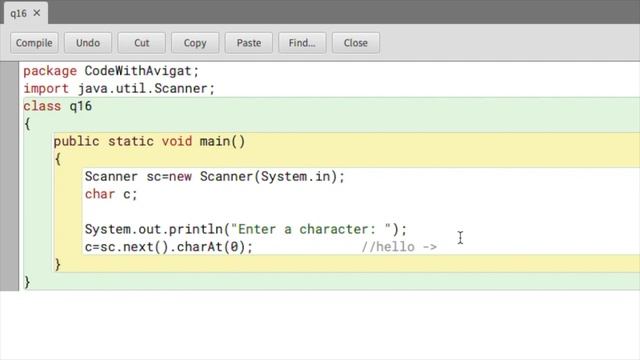Image resolution: width=640 pixels, height=360 pixels.
Task: Close the q16 tab with X
Action: click(x=37, y=13)
